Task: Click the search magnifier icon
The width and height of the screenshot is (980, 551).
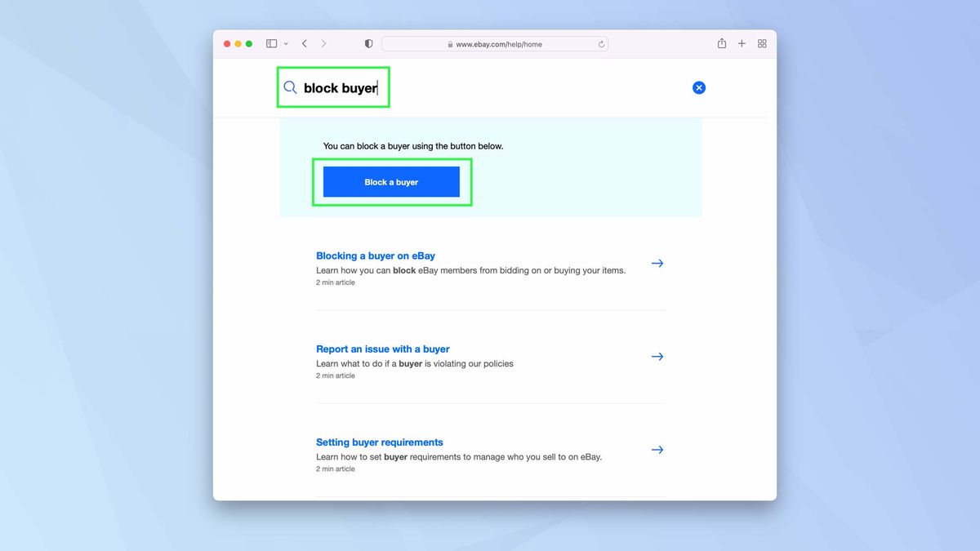Action: pyautogui.click(x=290, y=87)
